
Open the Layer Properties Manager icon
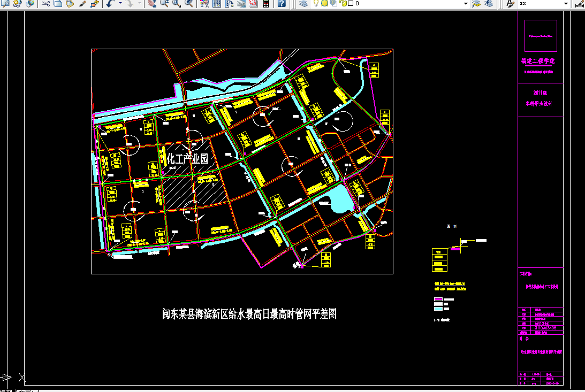pos(303,3)
